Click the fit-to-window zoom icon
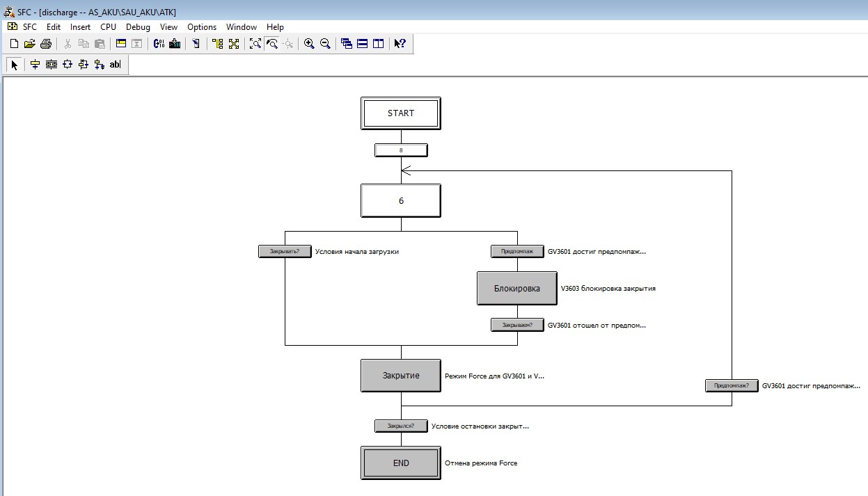The image size is (868, 496). (x=255, y=44)
